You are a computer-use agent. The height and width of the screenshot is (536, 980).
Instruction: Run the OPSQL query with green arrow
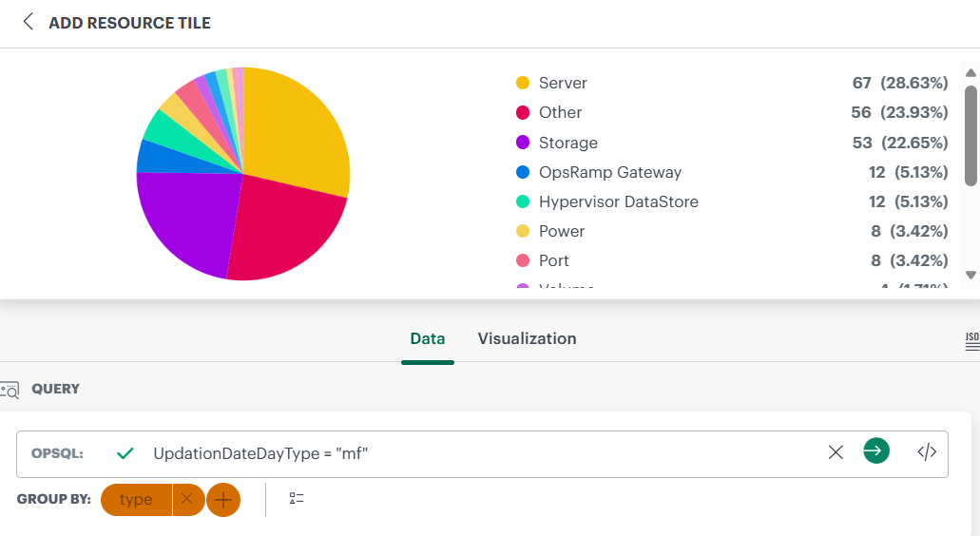(876, 451)
